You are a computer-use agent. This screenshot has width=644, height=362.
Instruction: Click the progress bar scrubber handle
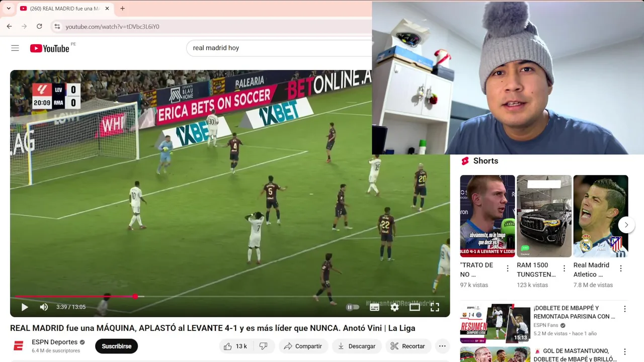click(x=135, y=296)
